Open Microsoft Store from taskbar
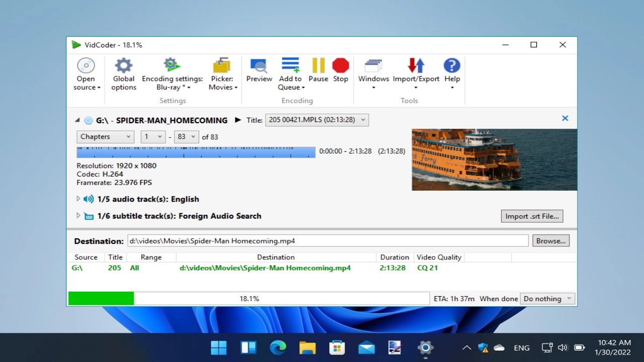 [x=337, y=347]
